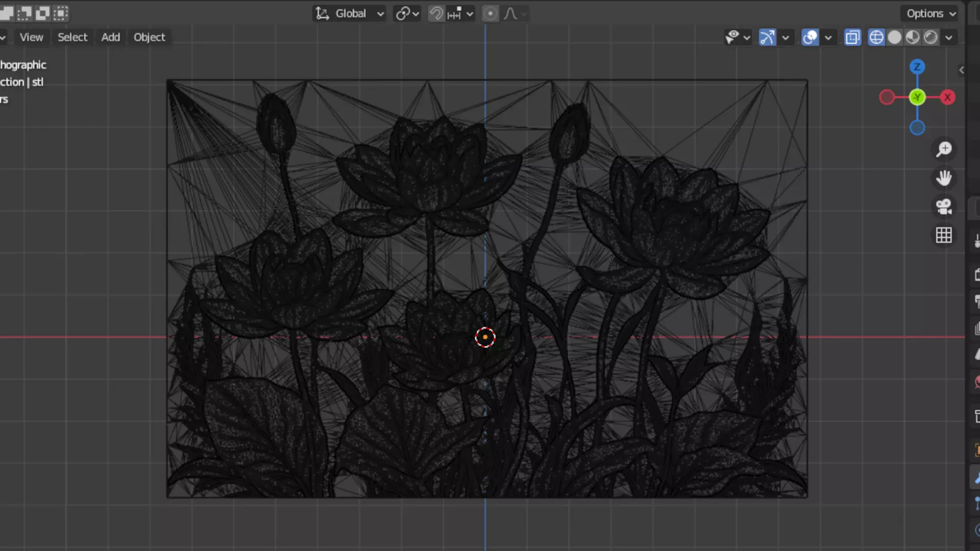Open the Add menu
This screenshot has height=551, width=980.
110,37
